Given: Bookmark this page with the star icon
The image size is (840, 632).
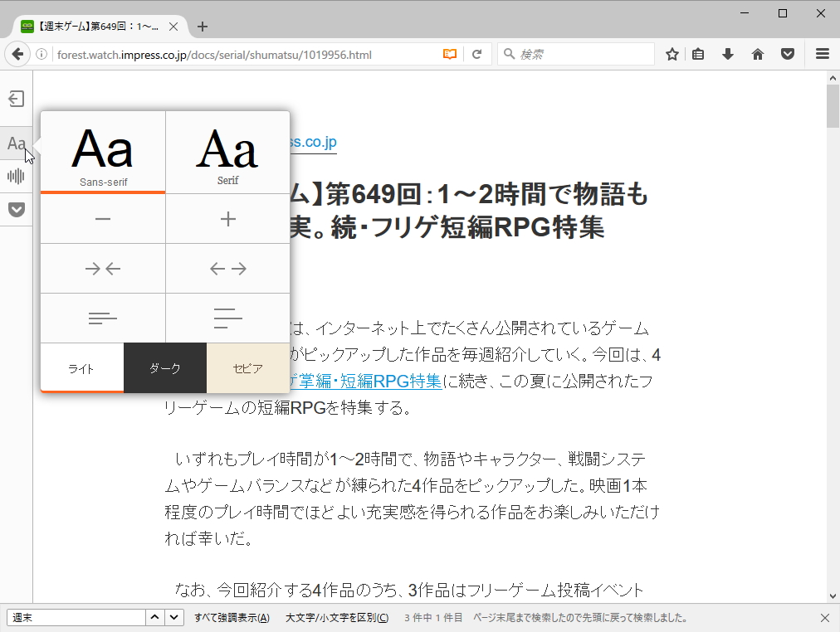Looking at the screenshot, I should pos(672,53).
